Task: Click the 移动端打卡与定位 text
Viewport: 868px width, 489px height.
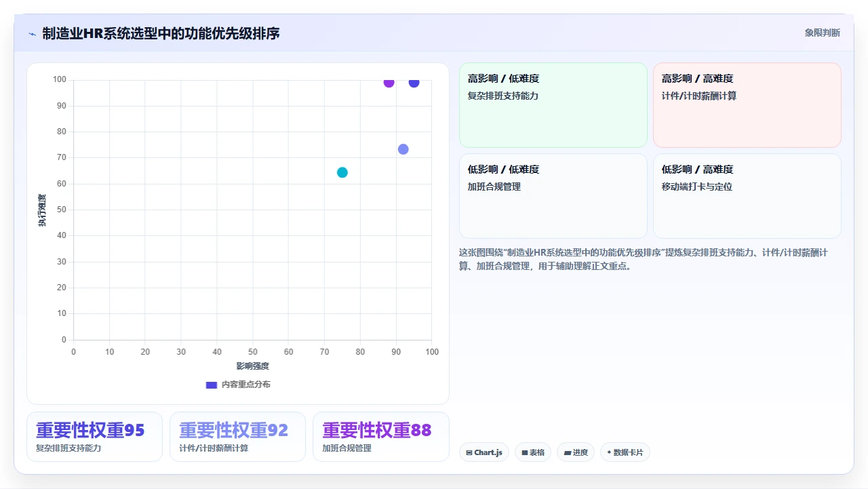Action: point(697,187)
